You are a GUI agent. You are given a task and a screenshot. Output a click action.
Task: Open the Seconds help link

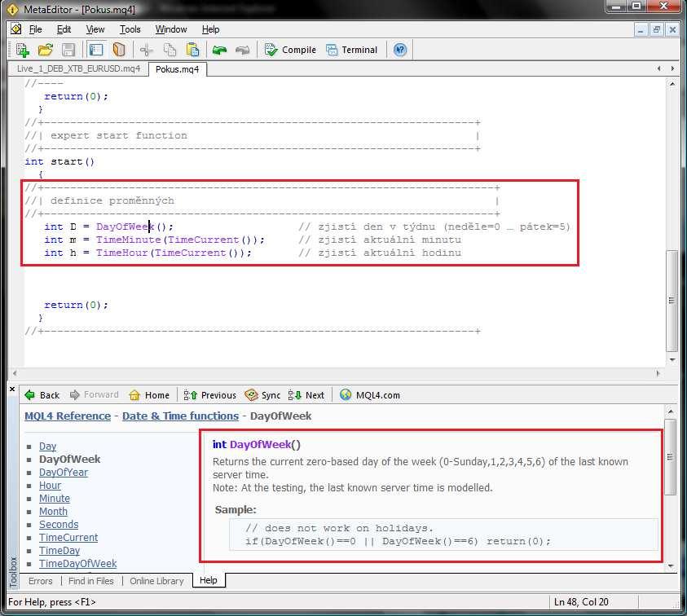(59, 525)
